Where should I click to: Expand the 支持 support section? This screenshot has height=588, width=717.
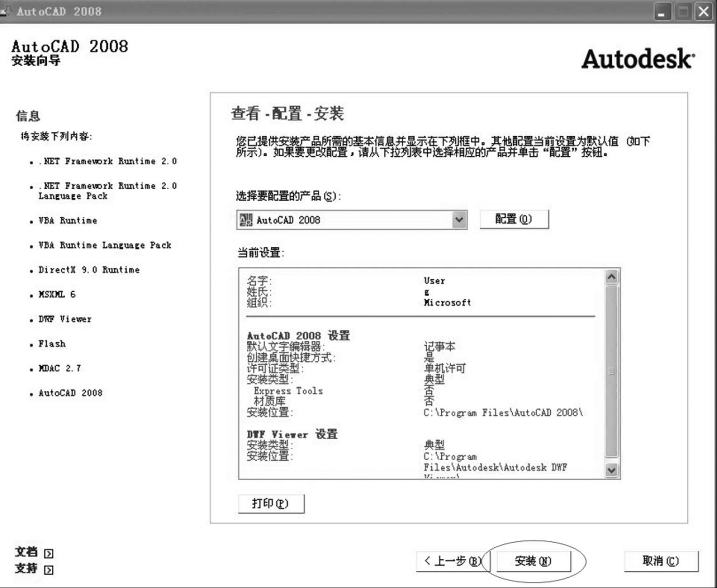tap(49, 570)
